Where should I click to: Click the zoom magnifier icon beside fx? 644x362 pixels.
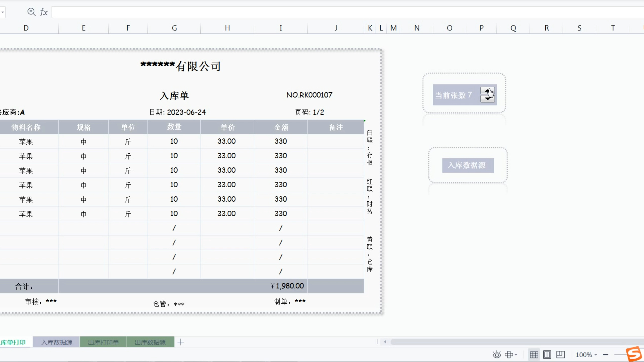(31, 12)
